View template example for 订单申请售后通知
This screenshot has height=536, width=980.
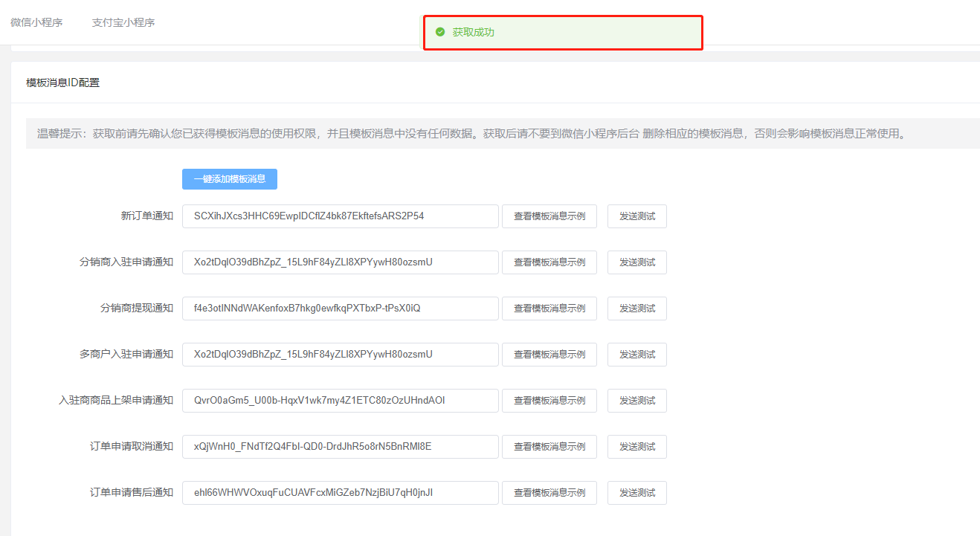[549, 493]
